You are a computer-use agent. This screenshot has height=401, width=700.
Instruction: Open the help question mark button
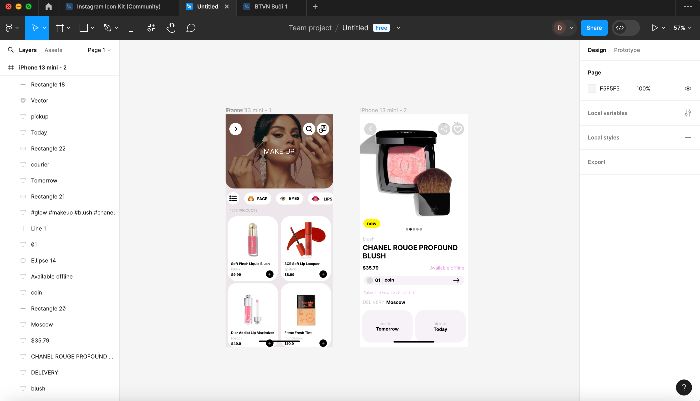(x=683, y=387)
